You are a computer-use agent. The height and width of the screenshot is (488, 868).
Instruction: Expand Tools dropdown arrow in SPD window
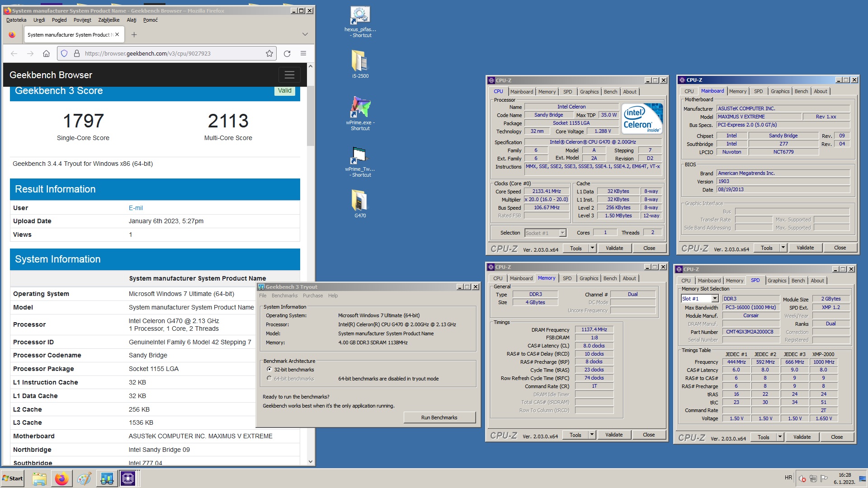pos(780,437)
